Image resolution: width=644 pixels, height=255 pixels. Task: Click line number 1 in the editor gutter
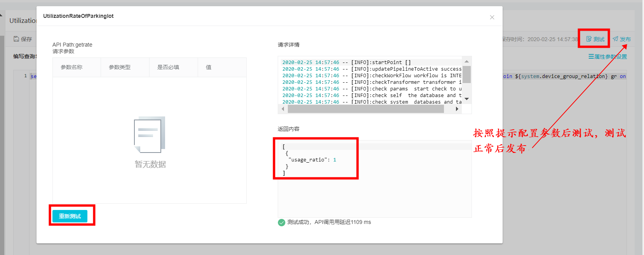[26, 76]
